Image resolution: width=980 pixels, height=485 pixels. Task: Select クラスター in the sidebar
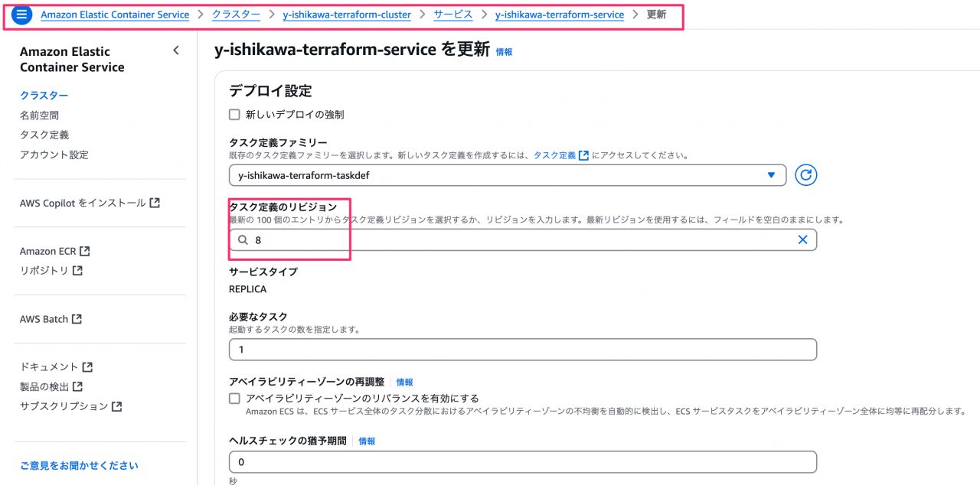point(44,96)
